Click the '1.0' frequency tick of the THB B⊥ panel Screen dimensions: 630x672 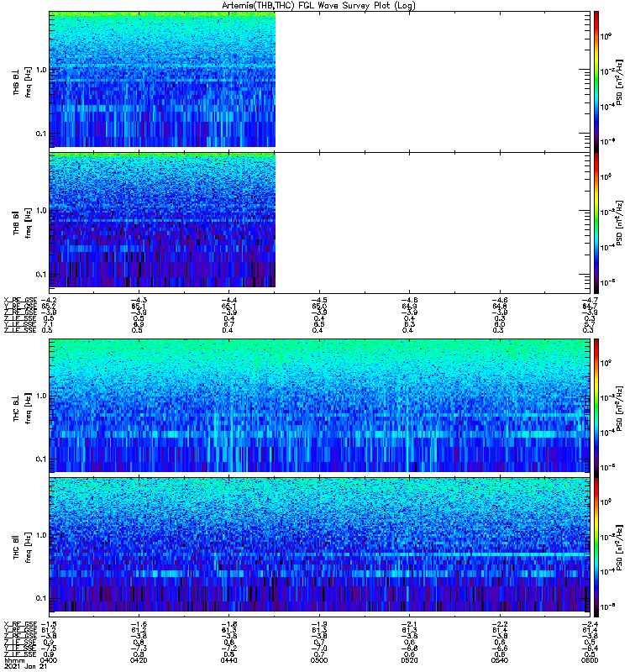point(41,70)
